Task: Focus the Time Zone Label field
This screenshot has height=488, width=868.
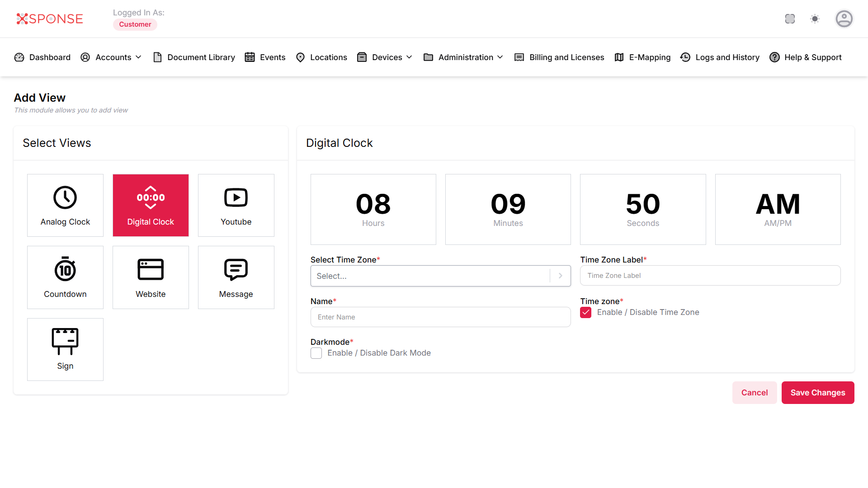Action: coord(710,276)
